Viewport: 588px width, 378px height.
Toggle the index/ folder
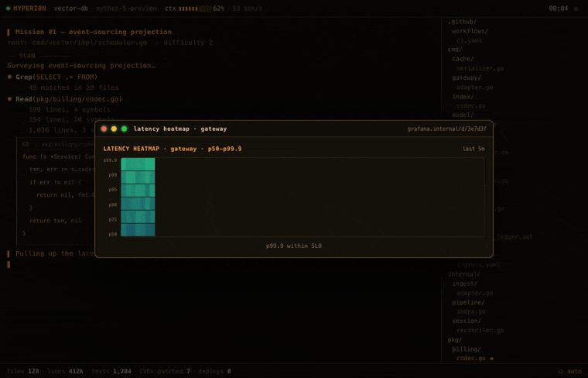(463, 97)
